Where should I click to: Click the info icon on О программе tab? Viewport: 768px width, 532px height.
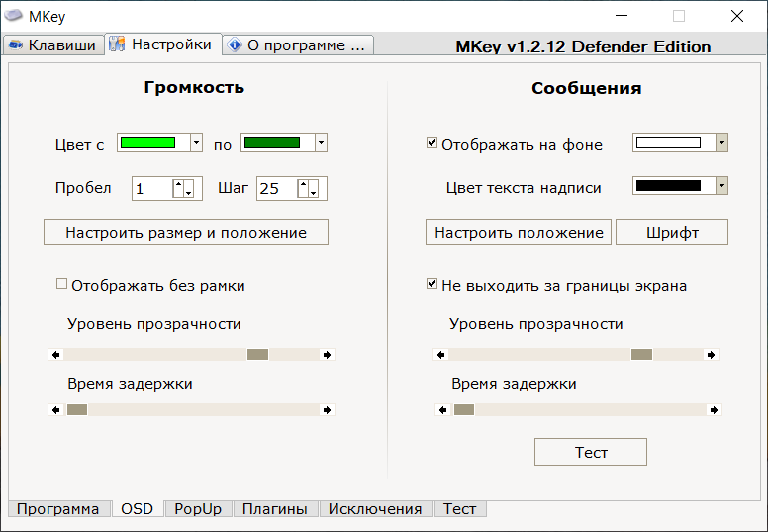tap(236, 45)
